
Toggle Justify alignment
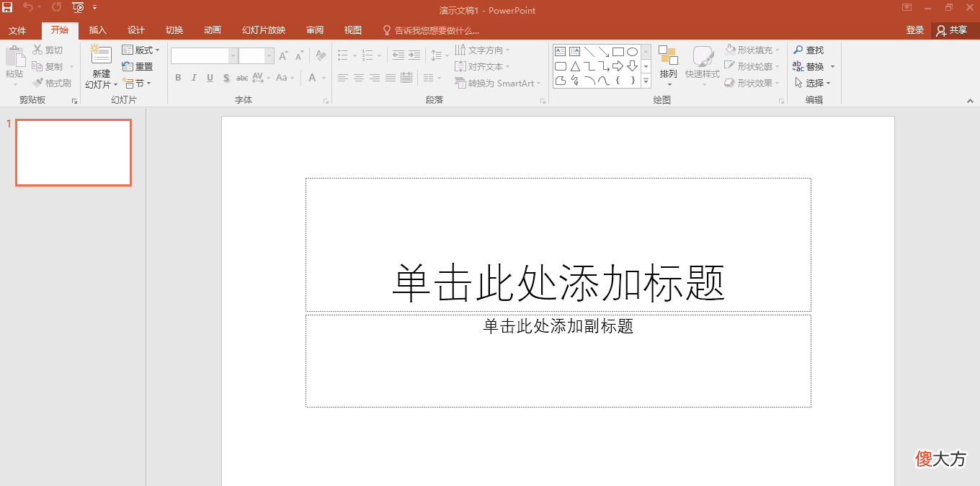coord(391,78)
